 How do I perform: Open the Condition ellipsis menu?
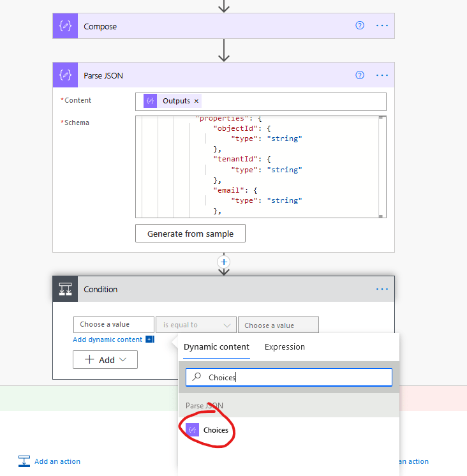(382, 289)
